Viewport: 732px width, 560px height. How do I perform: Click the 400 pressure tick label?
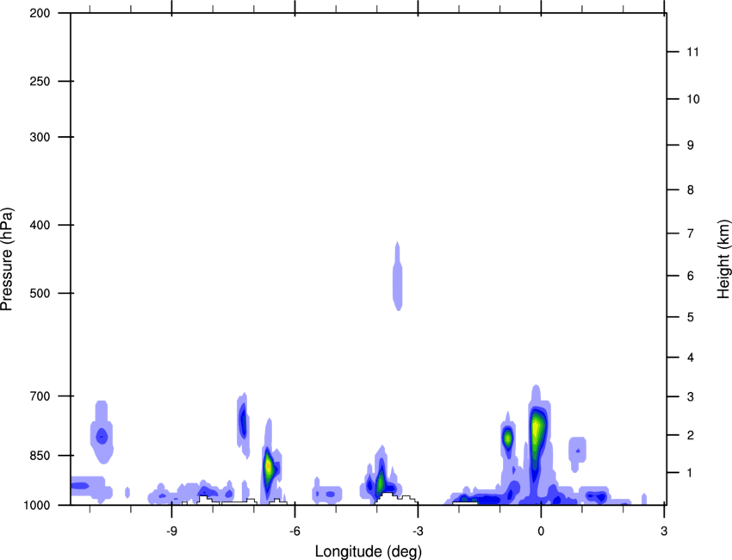(40, 225)
